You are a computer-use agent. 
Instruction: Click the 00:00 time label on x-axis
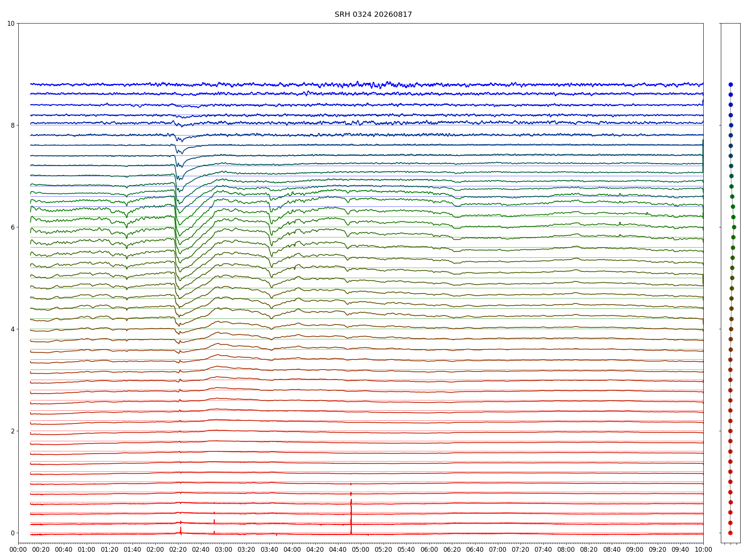click(x=18, y=550)
